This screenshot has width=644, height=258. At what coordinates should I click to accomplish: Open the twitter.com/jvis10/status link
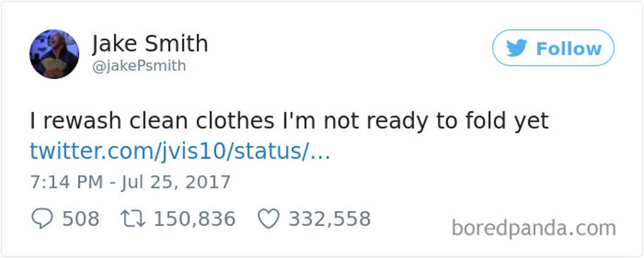click(180, 152)
